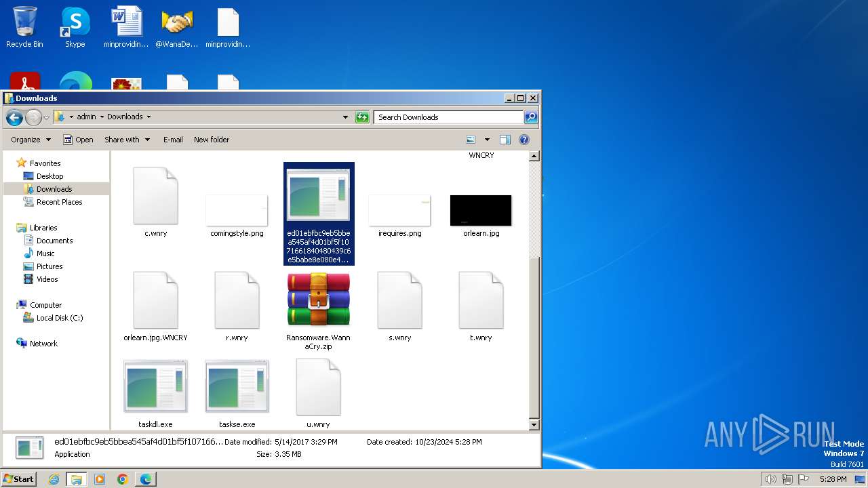Screen dimensions: 868x488
Task: Open Downloads in navigation pane
Action: [x=48, y=189]
